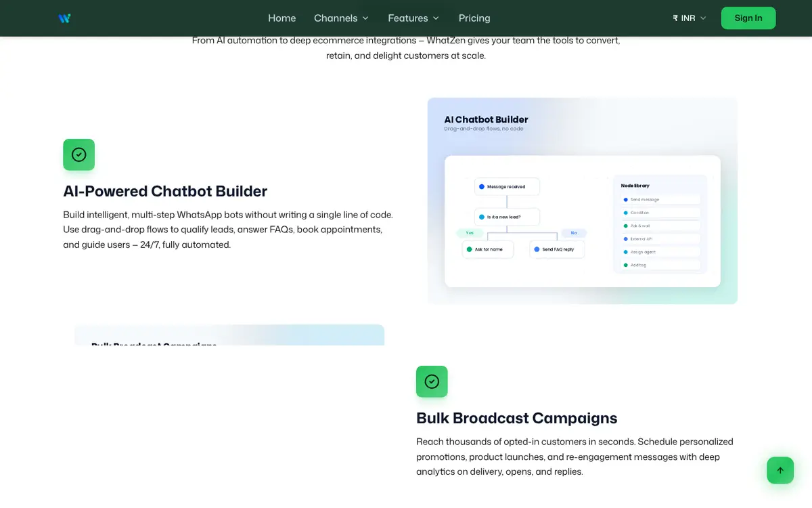Click the 'Is it a new lead?' node
Viewport: 812px width, 508px height.
[507, 217]
